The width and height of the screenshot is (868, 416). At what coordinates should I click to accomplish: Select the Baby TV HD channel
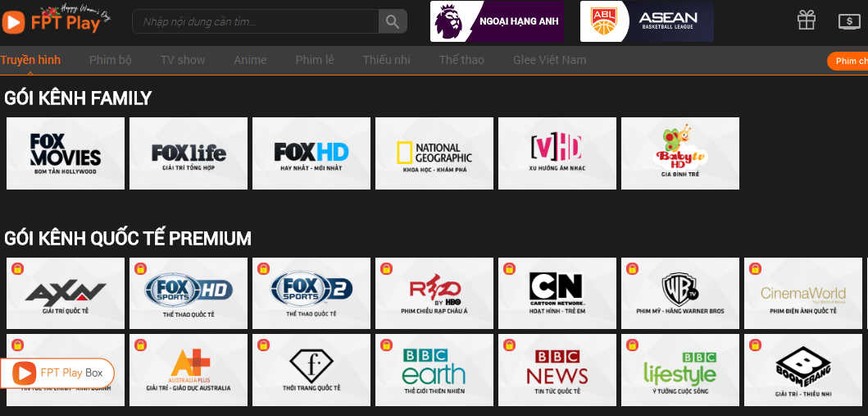(680, 153)
